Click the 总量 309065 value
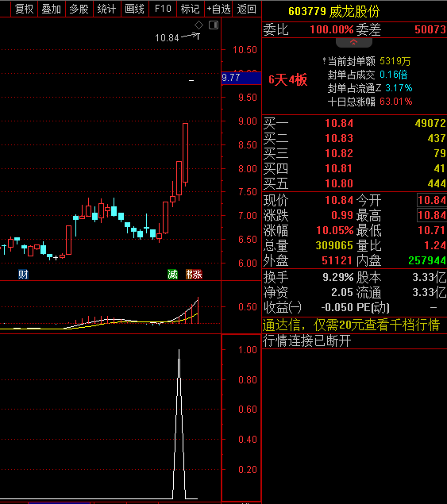Image resolution: width=447 pixels, height=504 pixels. [334, 245]
